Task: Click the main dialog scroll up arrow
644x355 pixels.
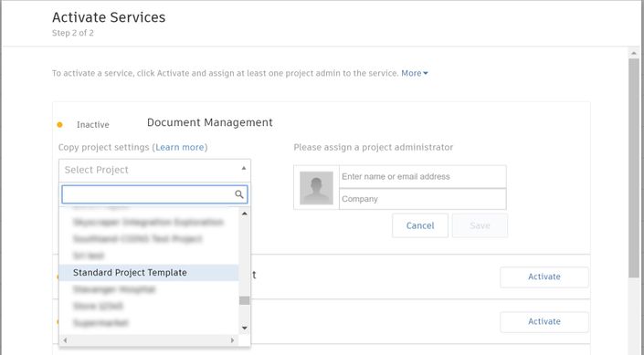Action: 633,52
